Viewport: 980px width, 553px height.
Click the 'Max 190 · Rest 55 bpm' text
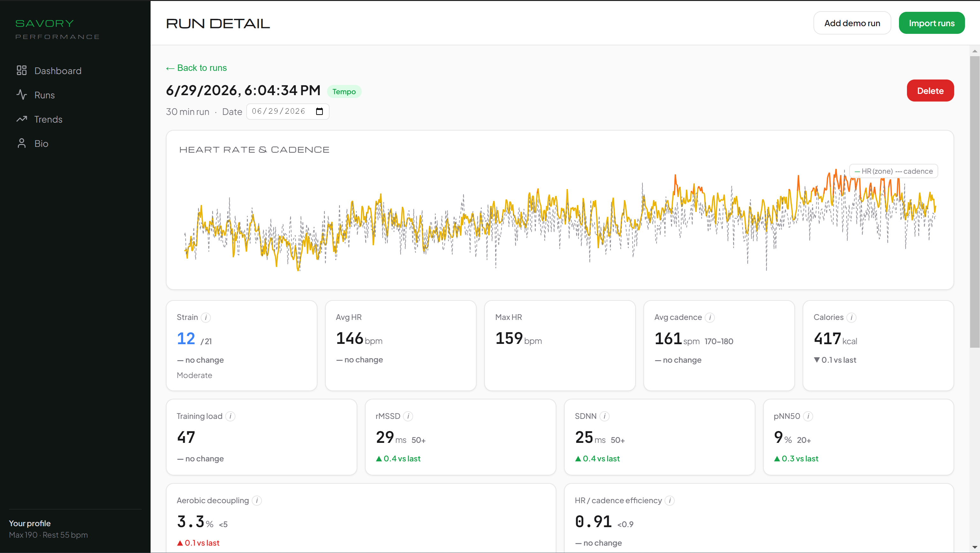(x=48, y=535)
